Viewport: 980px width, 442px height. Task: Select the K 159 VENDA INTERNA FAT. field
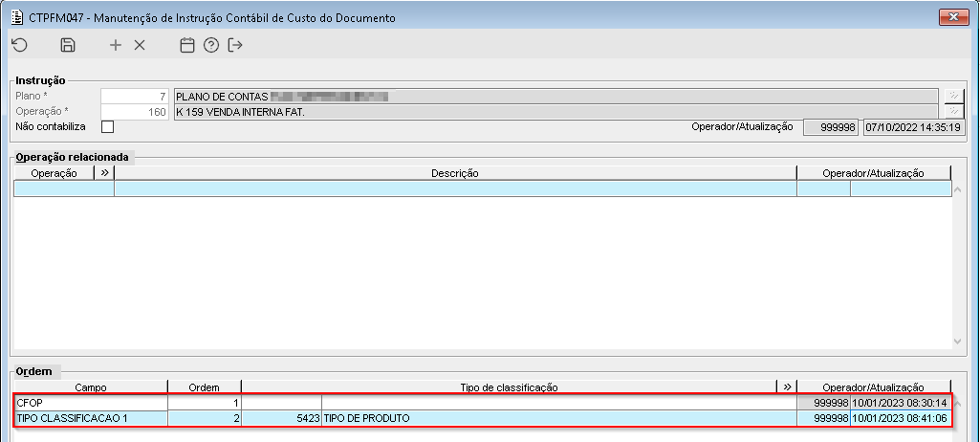(556, 112)
